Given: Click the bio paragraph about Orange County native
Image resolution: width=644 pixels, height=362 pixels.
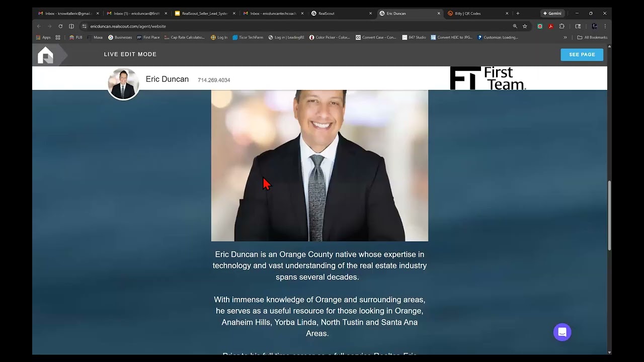Looking at the screenshot, I should (x=319, y=265).
